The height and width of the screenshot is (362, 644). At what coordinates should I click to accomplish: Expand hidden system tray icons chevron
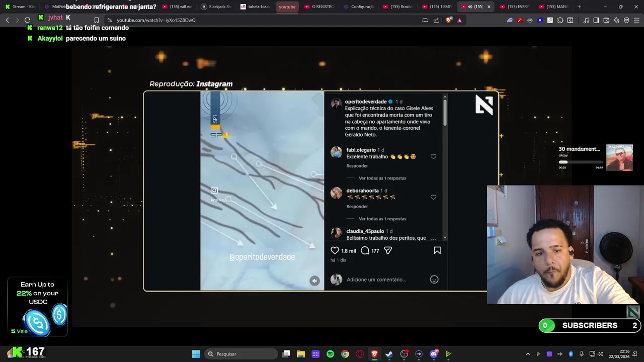click(x=528, y=354)
